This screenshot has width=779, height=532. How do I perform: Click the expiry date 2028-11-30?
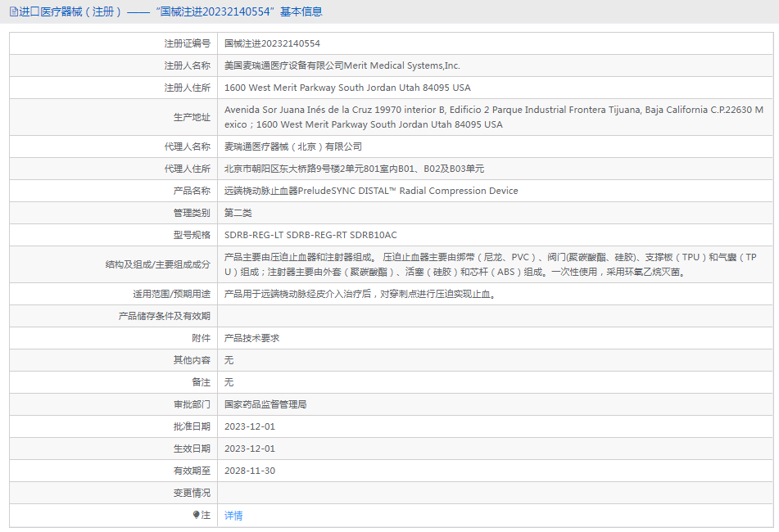pos(250,471)
